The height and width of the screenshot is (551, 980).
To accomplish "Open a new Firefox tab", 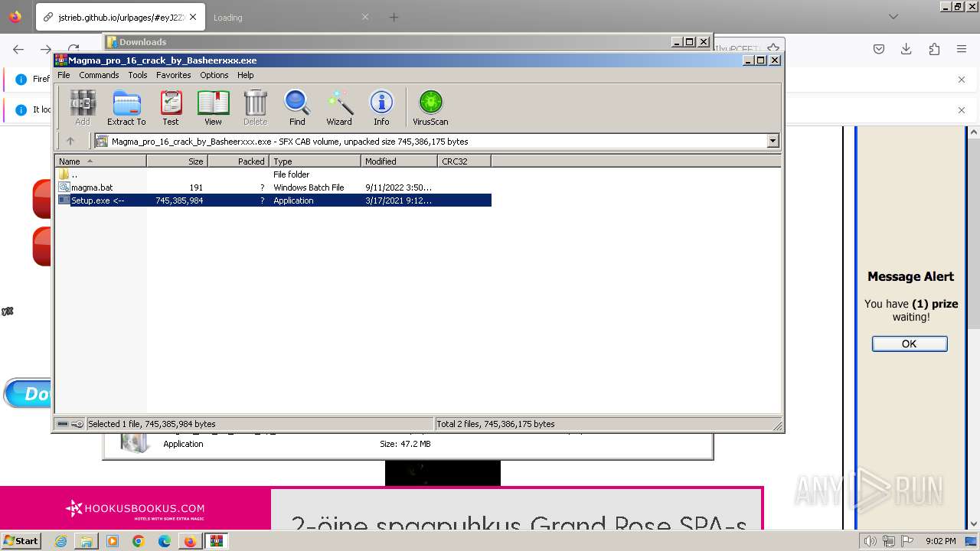I will point(394,17).
